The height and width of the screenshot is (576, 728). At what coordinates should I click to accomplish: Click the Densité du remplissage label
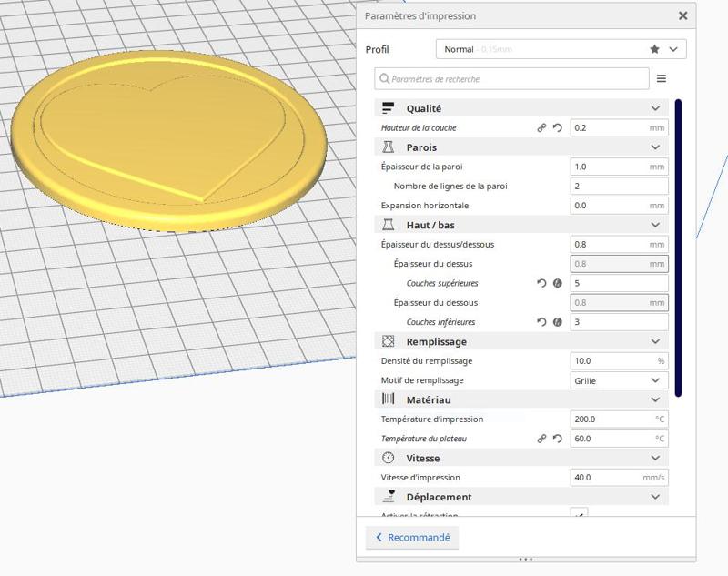point(426,361)
